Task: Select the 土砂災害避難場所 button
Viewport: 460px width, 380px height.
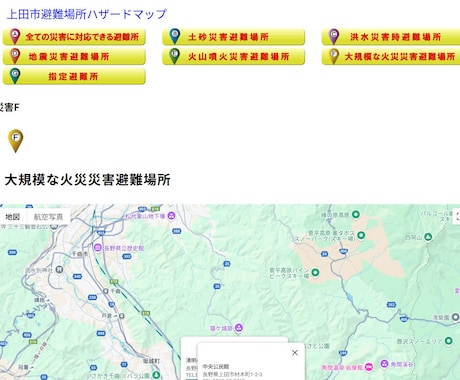Action: (233, 37)
